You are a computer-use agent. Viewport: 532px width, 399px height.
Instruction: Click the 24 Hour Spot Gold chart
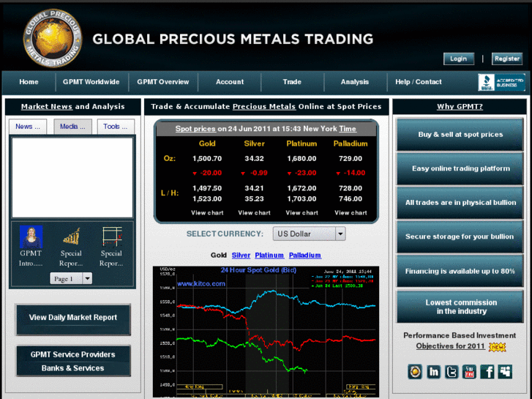[266, 332]
